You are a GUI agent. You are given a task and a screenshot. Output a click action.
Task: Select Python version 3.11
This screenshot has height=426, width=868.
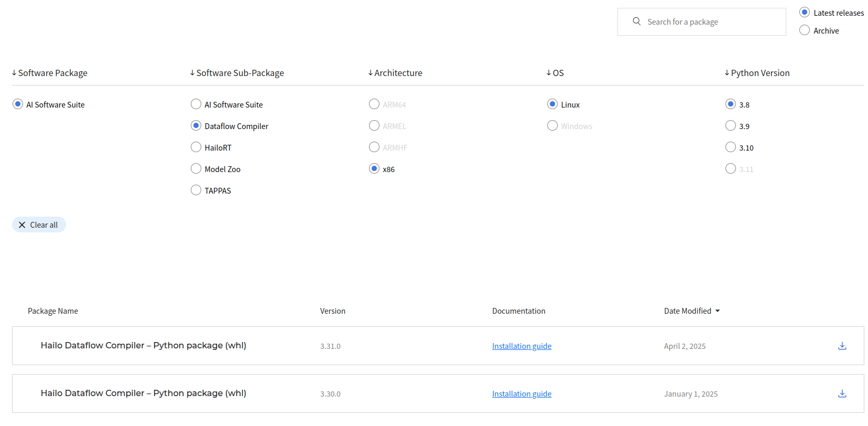731,169
